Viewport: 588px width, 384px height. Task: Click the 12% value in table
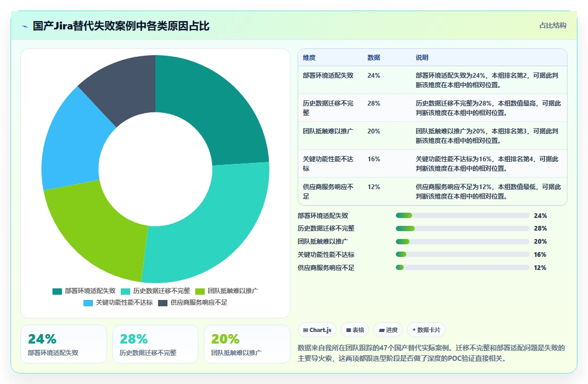coord(374,186)
